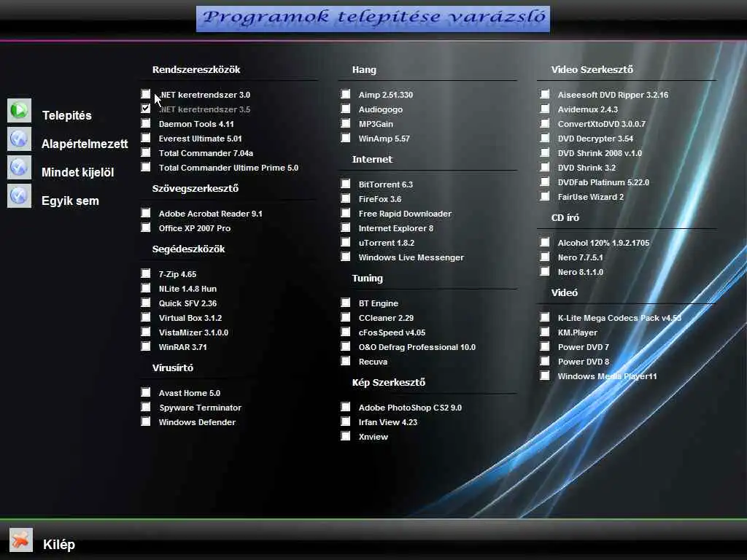Enable Windows Media Player11 checkbox
The width and height of the screenshot is (747, 560).
545,376
